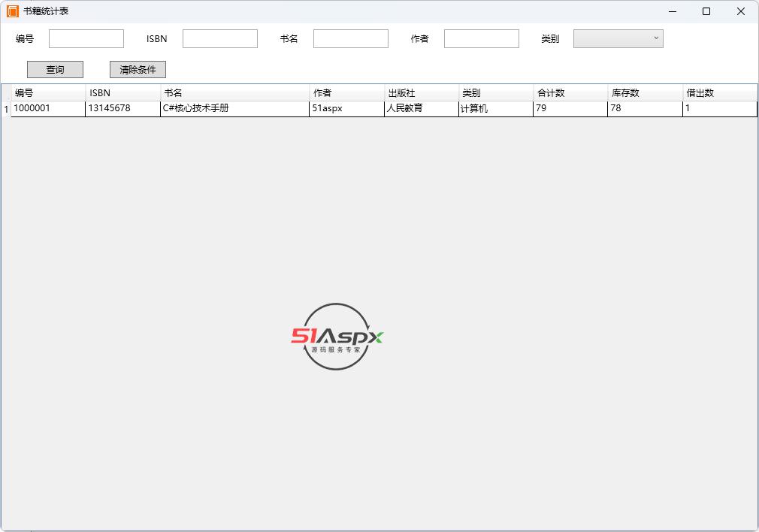759x532 pixels.
Task: Close the 书籍统计表 window
Action: click(x=741, y=11)
